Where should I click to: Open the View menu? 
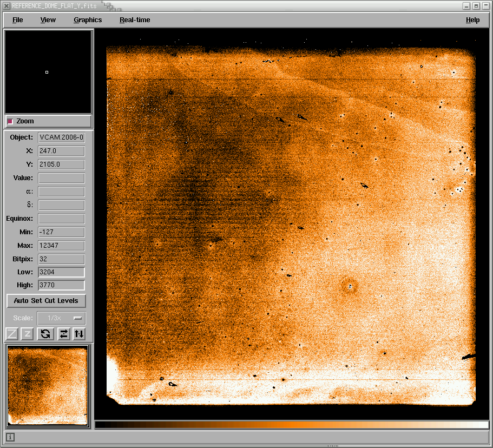click(x=48, y=20)
